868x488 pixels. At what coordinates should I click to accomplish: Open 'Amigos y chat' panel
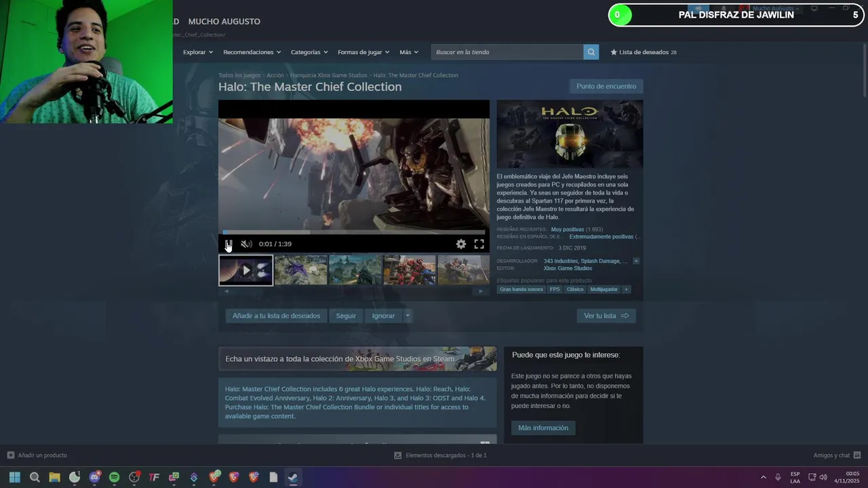coord(837,455)
